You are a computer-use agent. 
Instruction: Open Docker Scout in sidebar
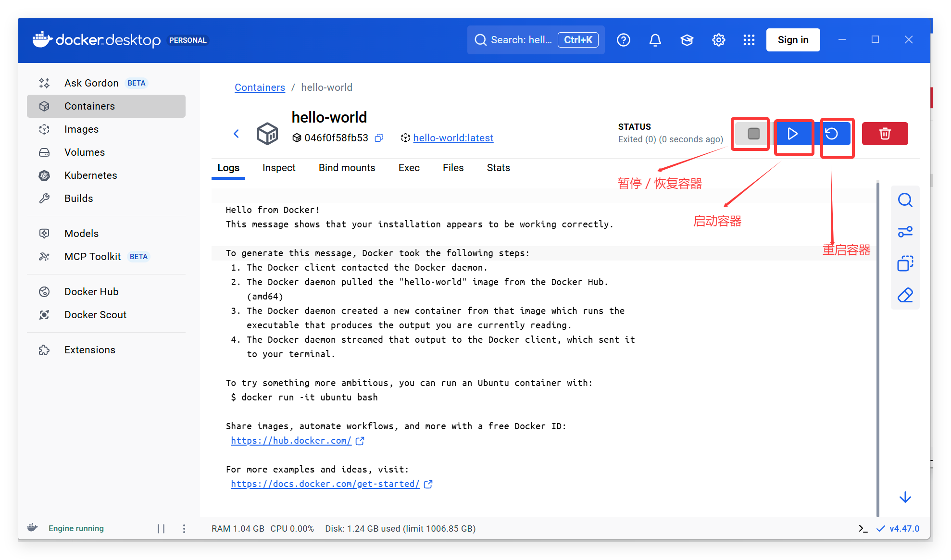click(95, 315)
